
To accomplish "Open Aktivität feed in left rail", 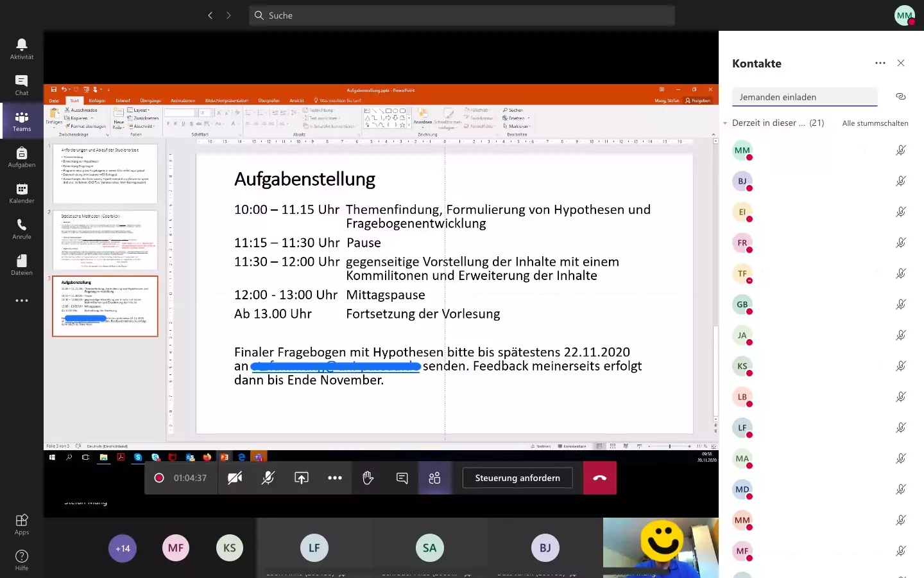I will pos(22,48).
